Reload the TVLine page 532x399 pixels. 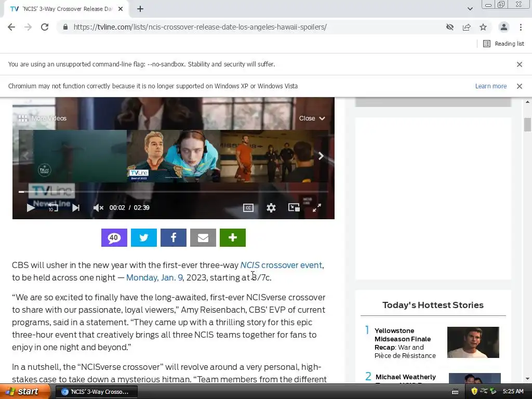(45, 27)
